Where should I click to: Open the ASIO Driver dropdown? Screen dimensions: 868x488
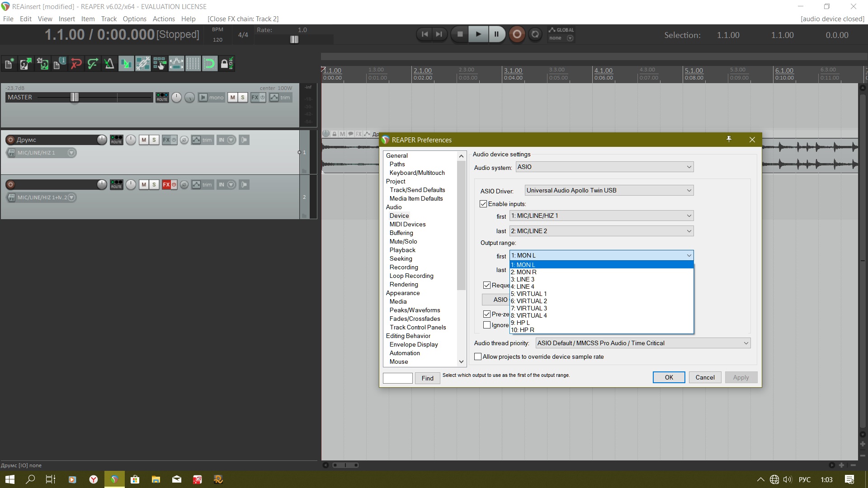coord(609,190)
